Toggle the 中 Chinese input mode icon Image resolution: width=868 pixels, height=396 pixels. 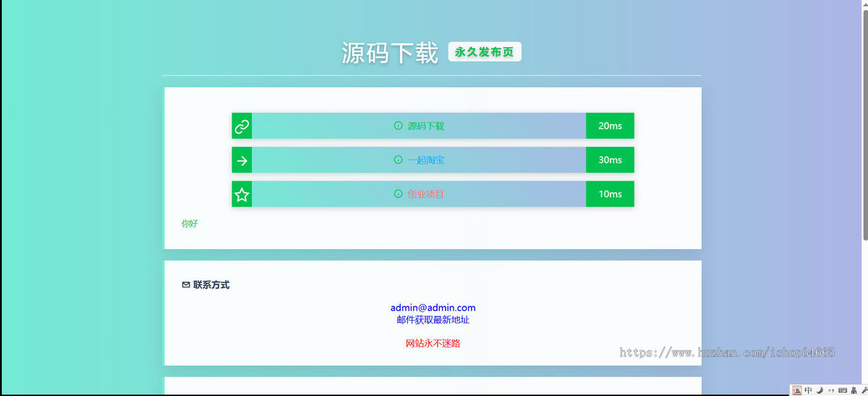[x=809, y=390]
